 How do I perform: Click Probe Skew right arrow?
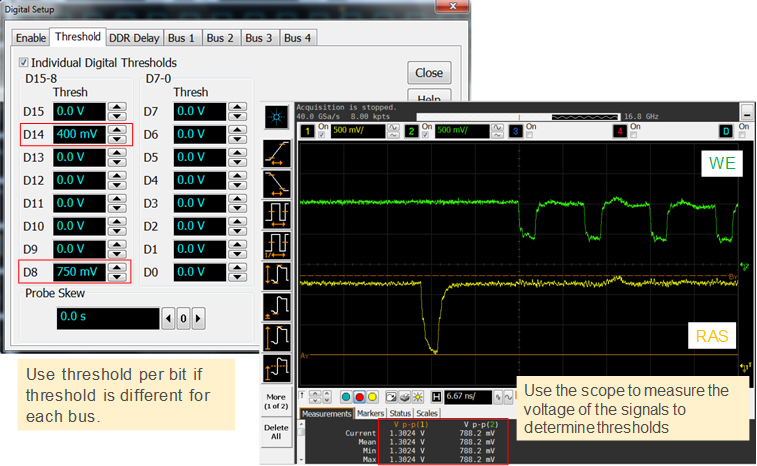(x=198, y=319)
